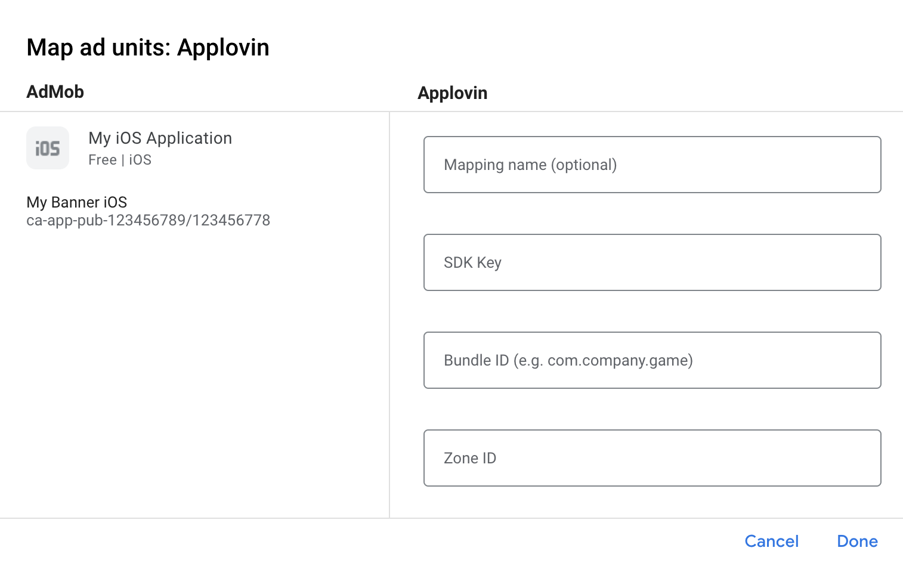Click the My iOS Application entry

click(160, 138)
